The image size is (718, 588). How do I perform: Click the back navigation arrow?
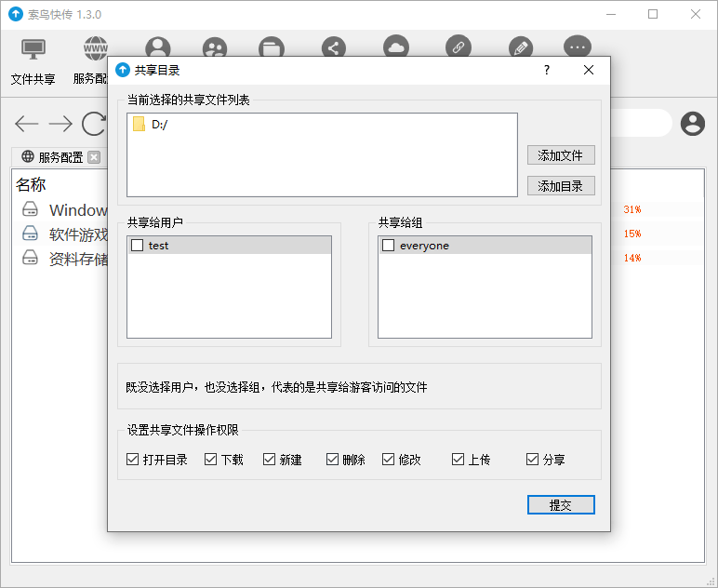(x=27, y=124)
